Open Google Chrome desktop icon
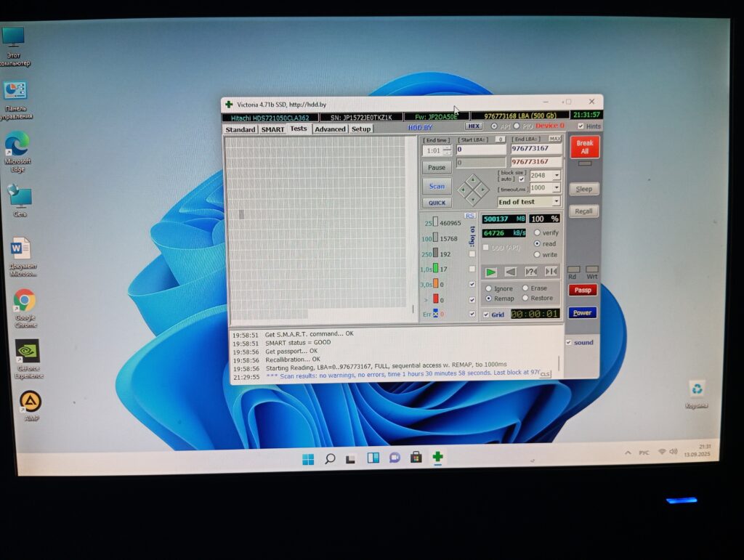744x560 pixels. [25, 308]
